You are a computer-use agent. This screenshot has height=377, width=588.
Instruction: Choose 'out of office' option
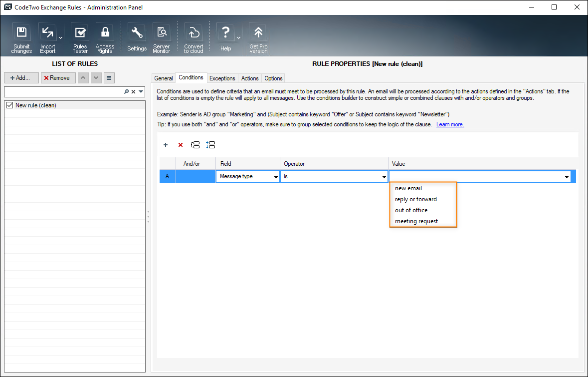click(411, 210)
